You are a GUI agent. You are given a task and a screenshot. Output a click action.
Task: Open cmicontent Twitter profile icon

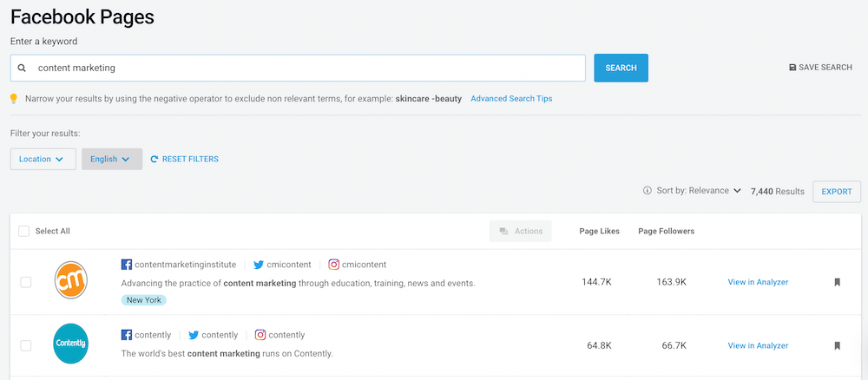(x=259, y=265)
